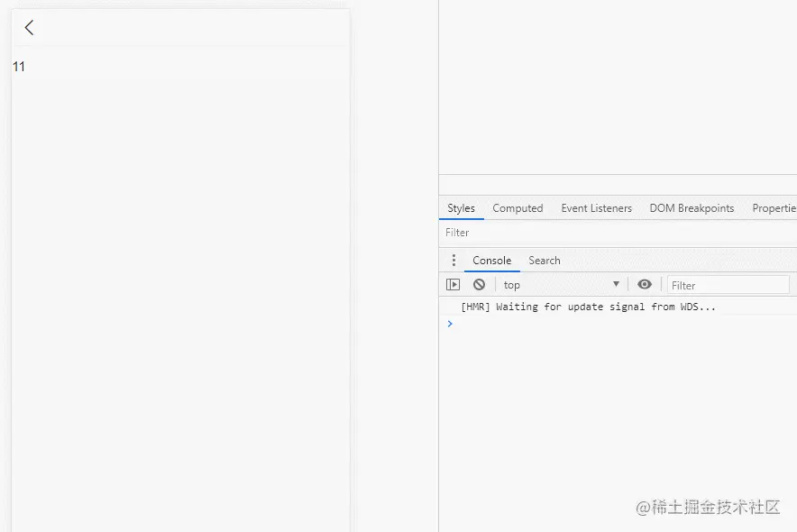Open the console drawer three-dot menu
797x532 pixels.
[453, 261]
